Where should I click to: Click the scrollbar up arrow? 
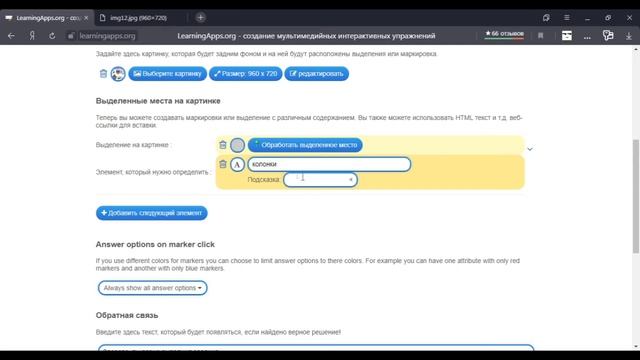pos(636,49)
